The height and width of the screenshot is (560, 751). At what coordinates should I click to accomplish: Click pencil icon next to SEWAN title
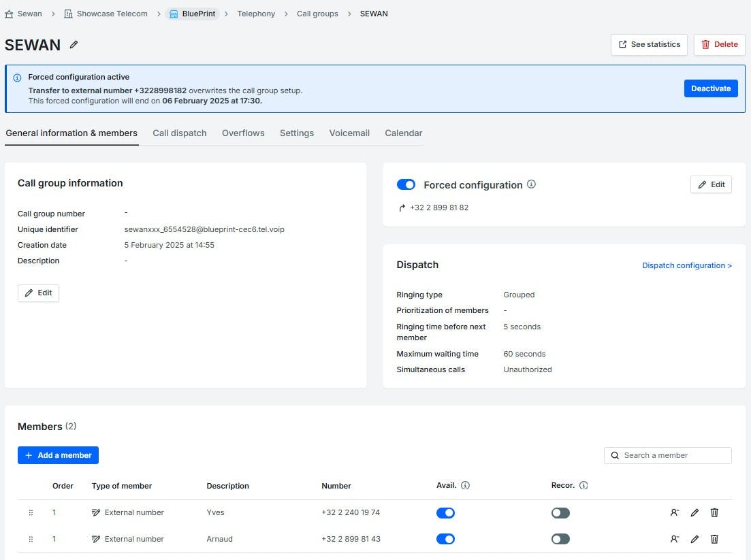pyautogui.click(x=74, y=45)
